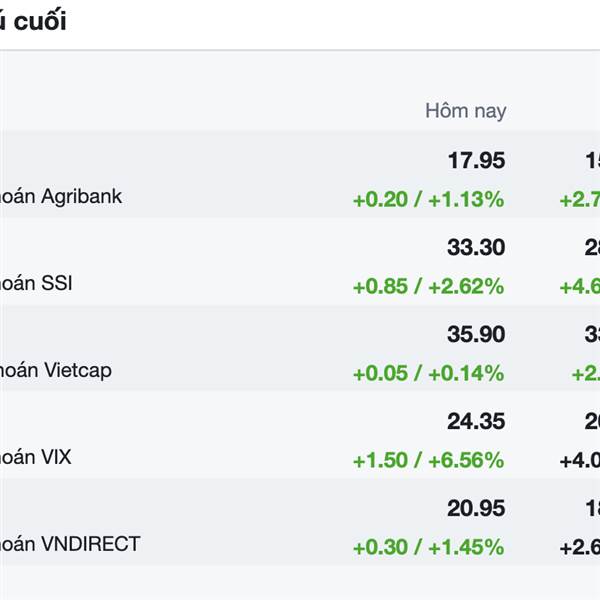600x600 pixels.
Task: Click the 24.35 price for VIX
Action: pyautogui.click(x=476, y=422)
